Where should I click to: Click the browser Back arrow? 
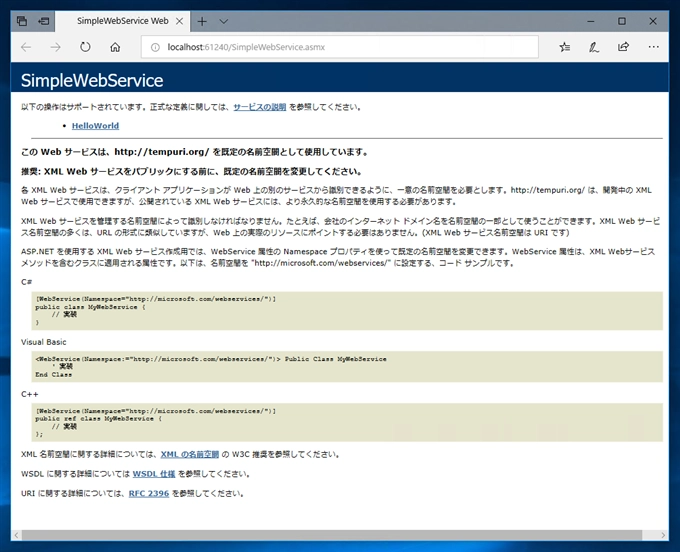26,47
